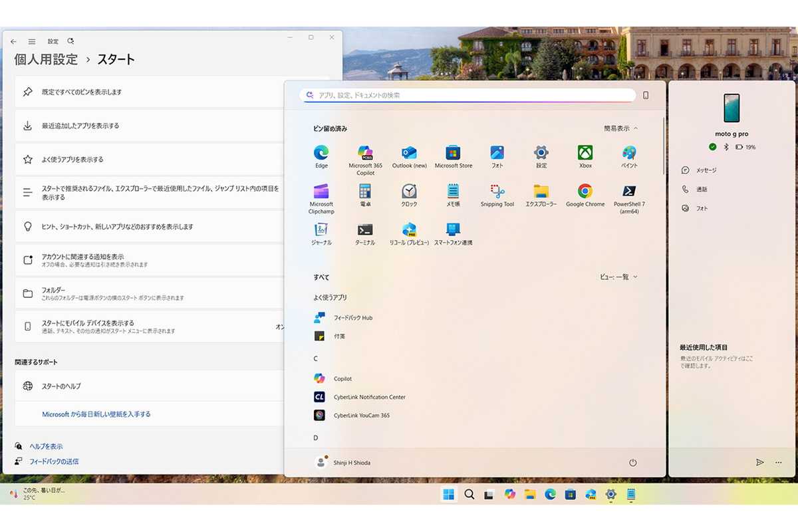The height and width of the screenshot is (532, 798).
Task: Open the ペイント app icon
Action: point(629,153)
